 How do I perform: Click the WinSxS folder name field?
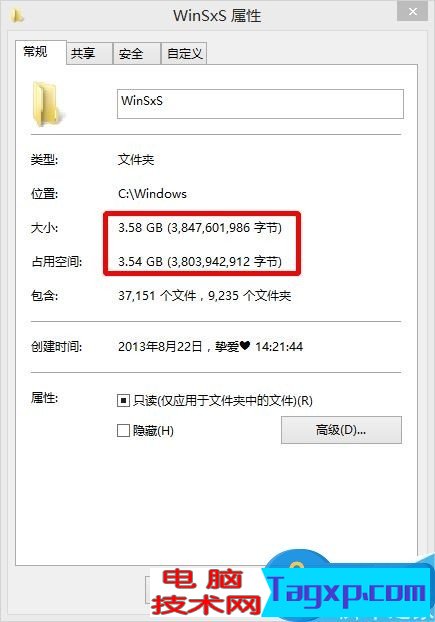(x=260, y=104)
